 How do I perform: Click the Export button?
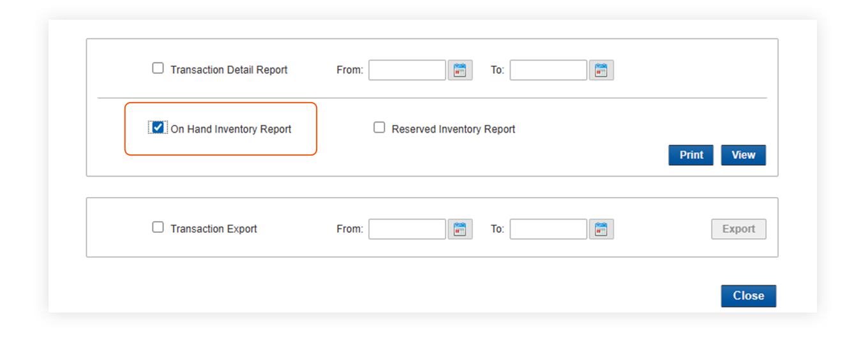point(739,229)
